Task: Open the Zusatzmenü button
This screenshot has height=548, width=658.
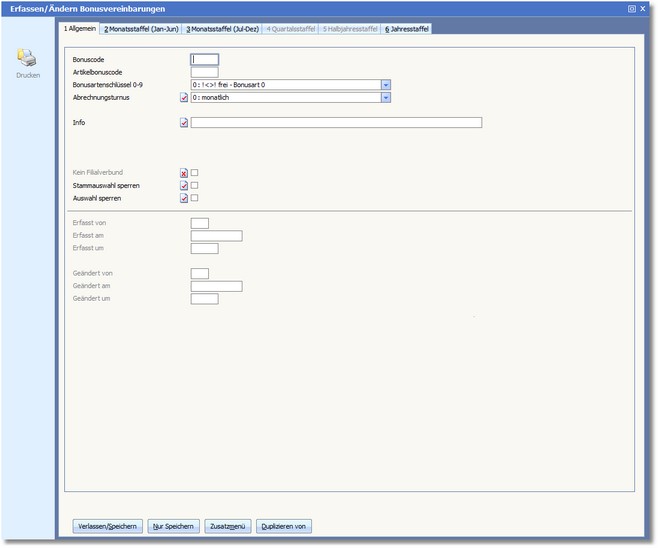Action: 227,526
